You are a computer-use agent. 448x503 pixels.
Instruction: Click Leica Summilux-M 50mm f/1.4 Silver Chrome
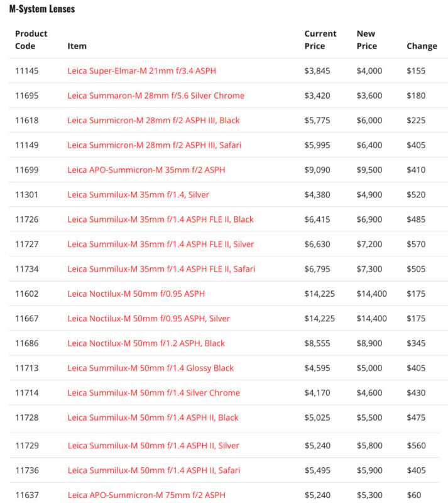click(153, 393)
